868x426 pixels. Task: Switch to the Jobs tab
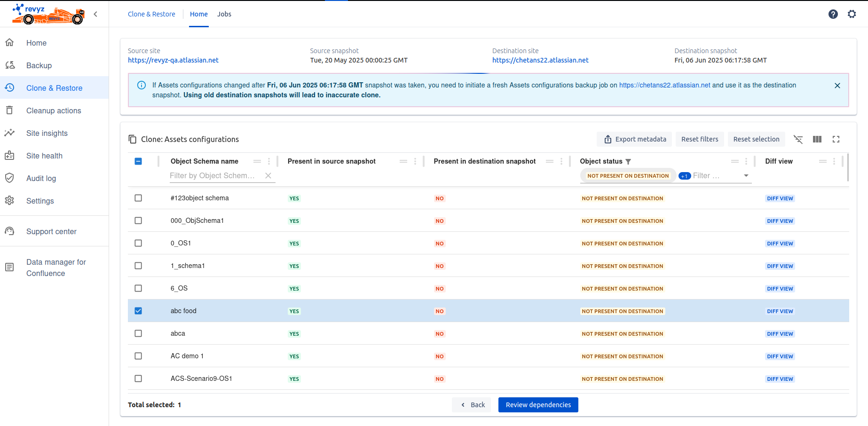point(224,14)
